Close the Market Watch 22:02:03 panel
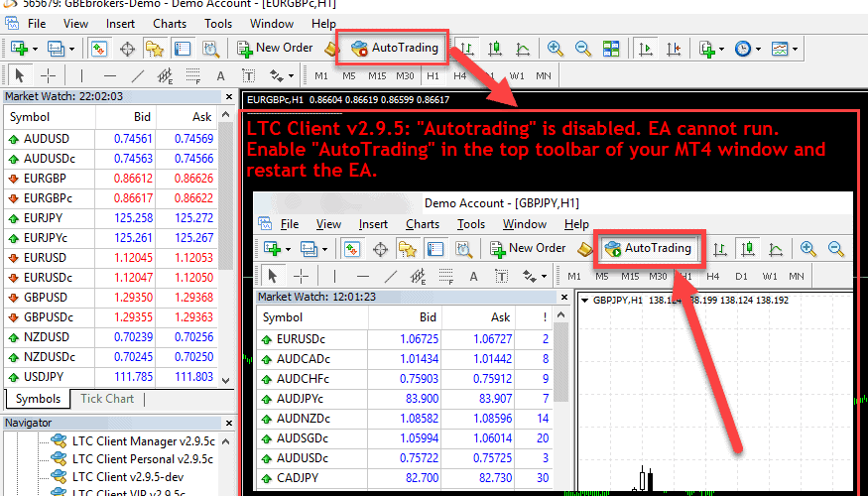This screenshot has height=496, width=868. [x=229, y=97]
